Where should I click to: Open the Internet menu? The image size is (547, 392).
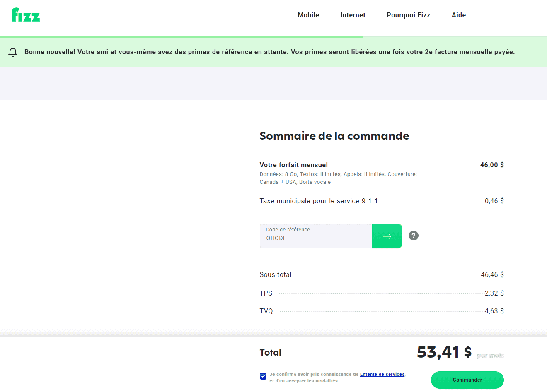pyautogui.click(x=353, y=15)
